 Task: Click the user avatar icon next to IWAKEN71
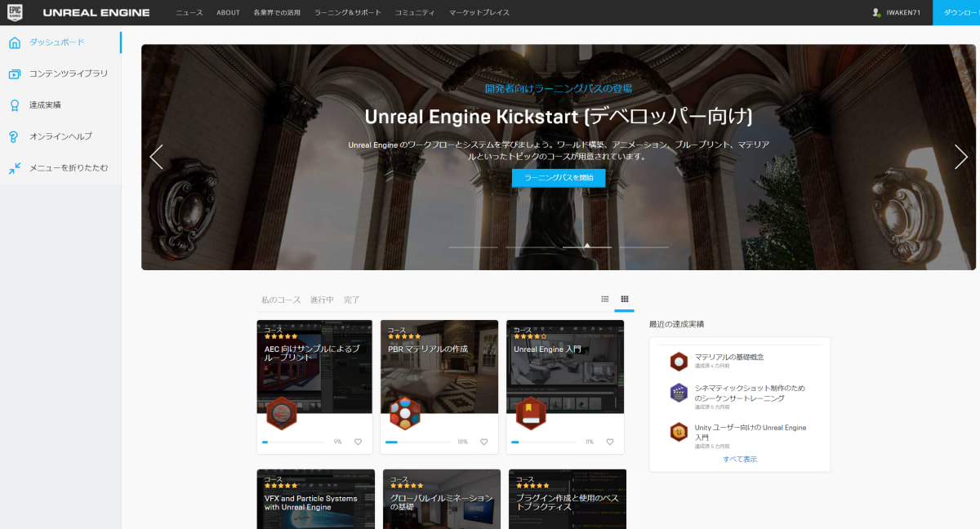[x=876, y=12]
